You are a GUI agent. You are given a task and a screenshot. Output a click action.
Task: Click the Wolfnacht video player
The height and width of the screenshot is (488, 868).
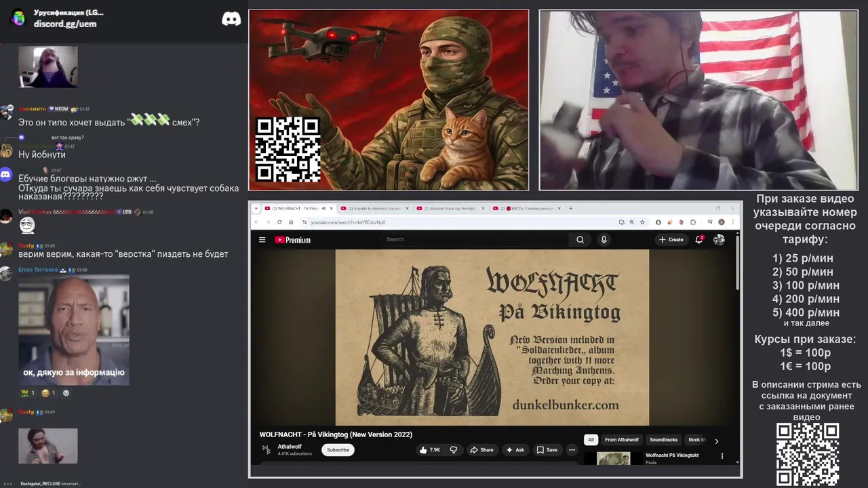[x=492, y=337]
